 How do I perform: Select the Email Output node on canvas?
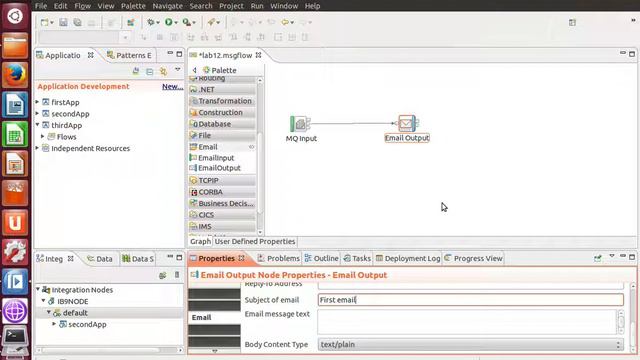click(407, 124)
